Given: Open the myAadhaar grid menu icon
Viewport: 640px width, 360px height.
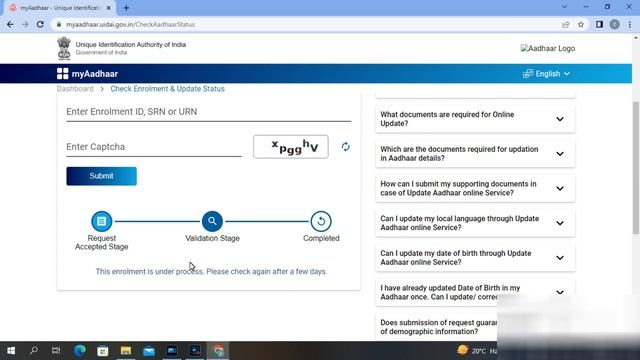Looking at the screenshot, I should (x=62, y=74).
